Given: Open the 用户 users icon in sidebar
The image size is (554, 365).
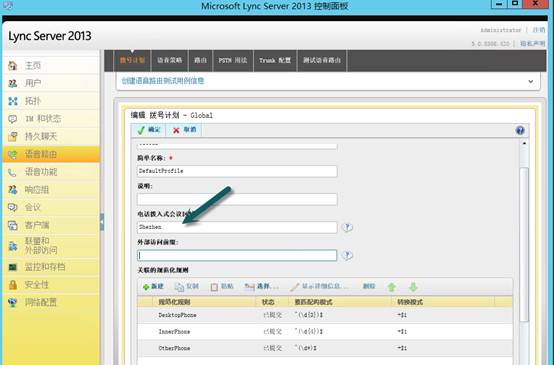Looking at the screenshot, I should pos(13,83).
